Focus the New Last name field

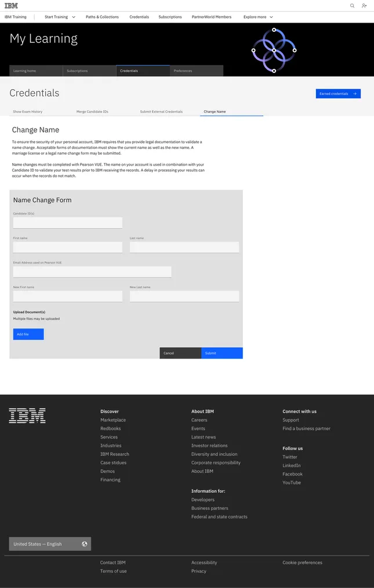point(184,296)
